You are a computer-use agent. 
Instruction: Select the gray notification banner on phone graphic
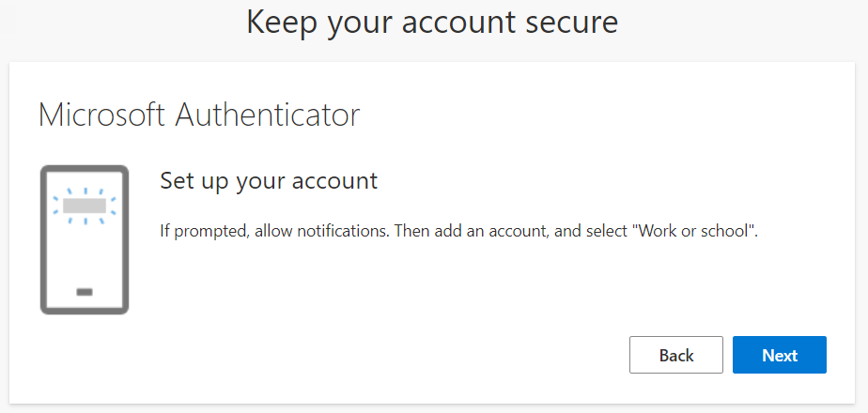(85, 206)
